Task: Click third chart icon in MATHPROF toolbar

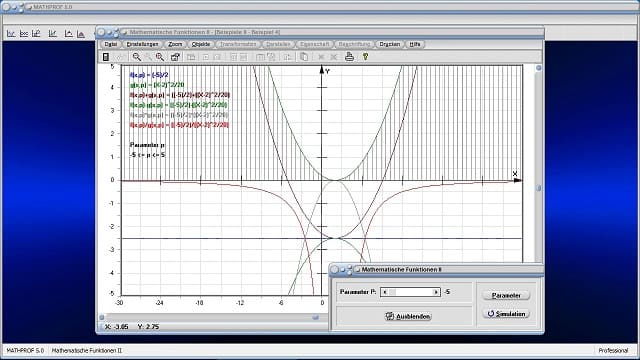Action: click(x=36, y=33)
